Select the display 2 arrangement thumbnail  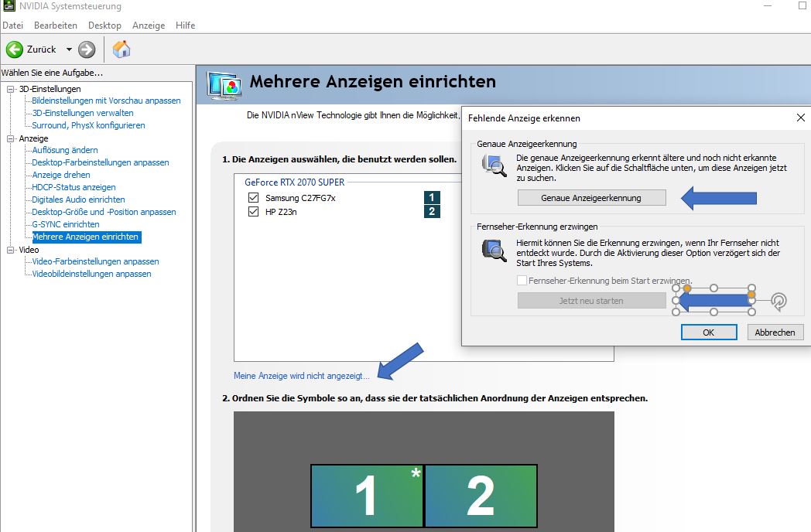pos(481,496)
